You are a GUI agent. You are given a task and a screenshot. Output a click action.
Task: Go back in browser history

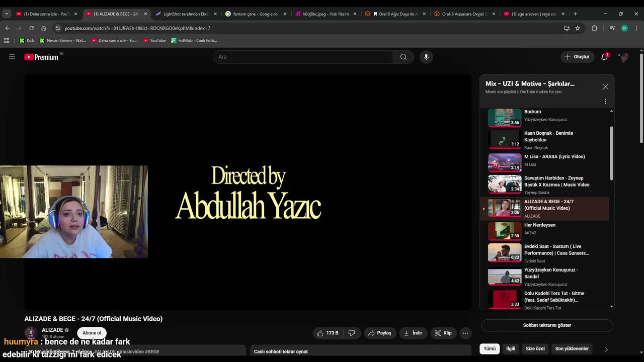tap(7, 28)
